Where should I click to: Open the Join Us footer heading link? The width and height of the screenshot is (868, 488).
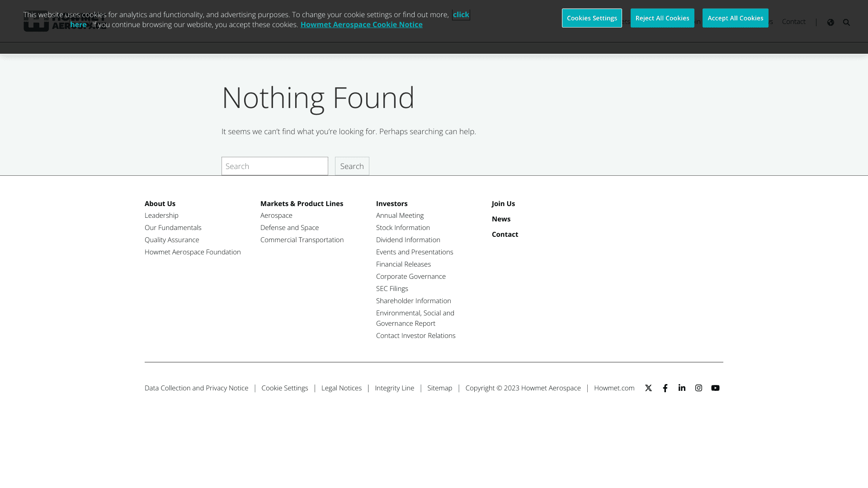[503, 204]
